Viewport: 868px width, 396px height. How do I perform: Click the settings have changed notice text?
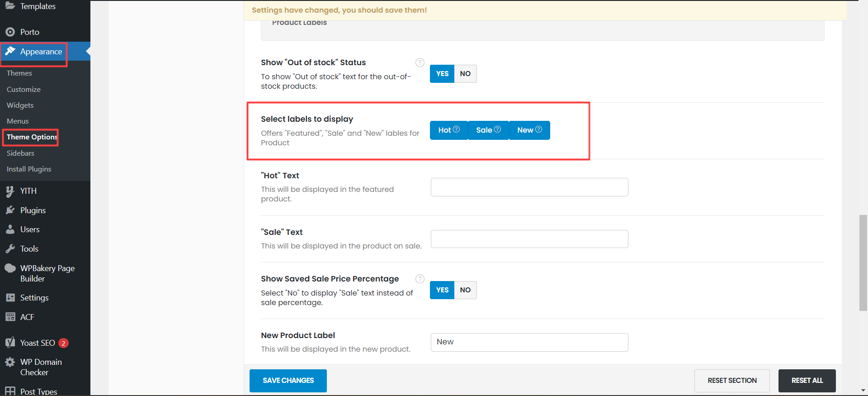click(339, 10)
